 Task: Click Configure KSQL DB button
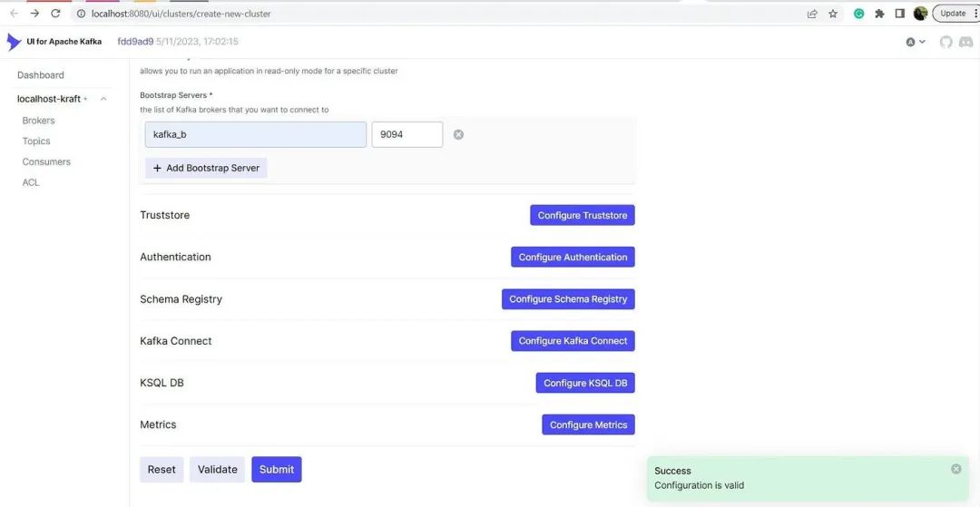click(x=585, y=383)
